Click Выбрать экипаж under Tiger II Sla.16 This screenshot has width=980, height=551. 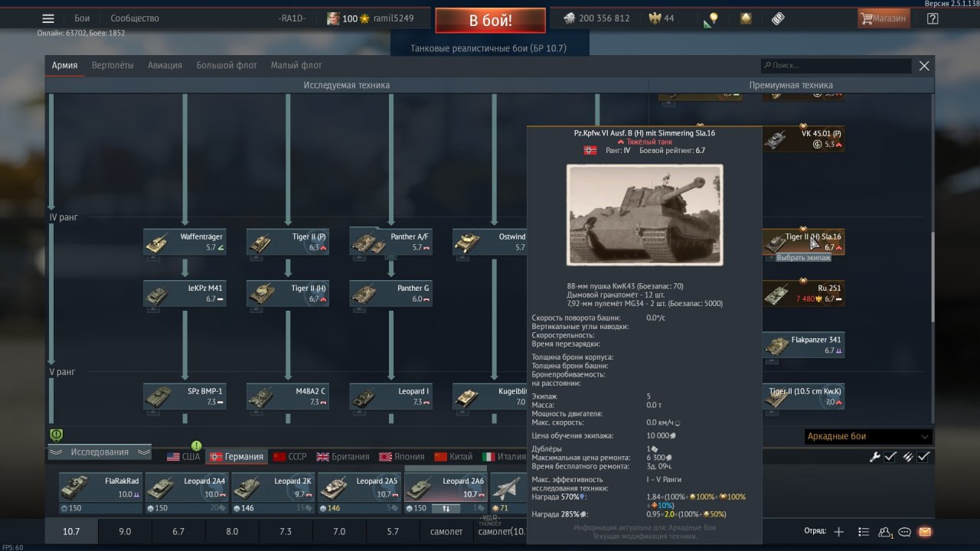tap(803, 258)
